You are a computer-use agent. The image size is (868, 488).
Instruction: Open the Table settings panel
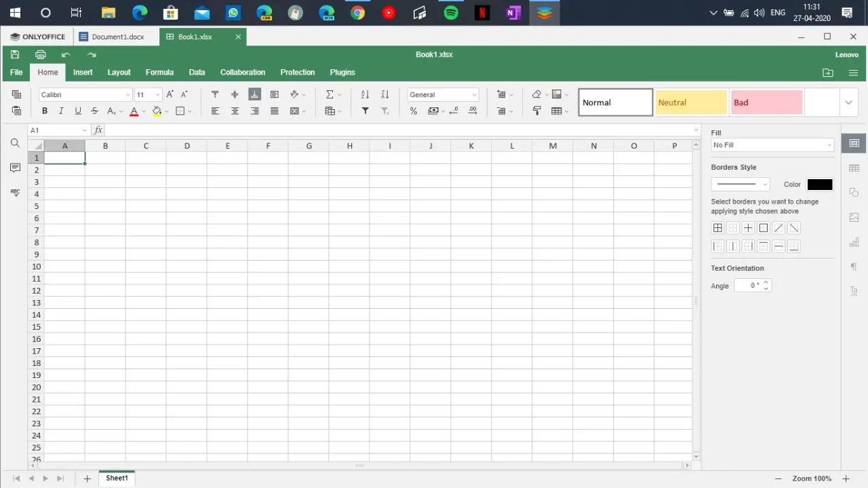pos(854,168)
